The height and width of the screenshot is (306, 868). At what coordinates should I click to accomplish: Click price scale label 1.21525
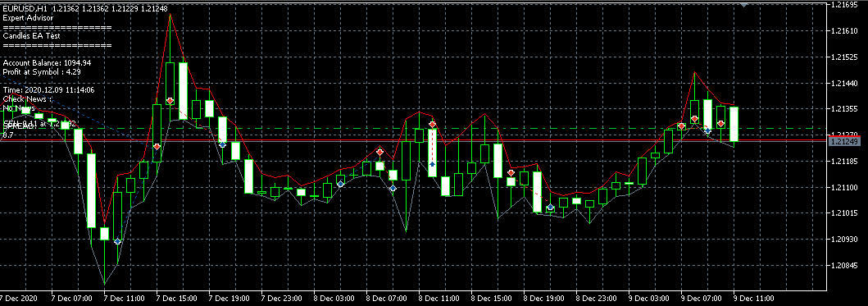click(843, 57)
